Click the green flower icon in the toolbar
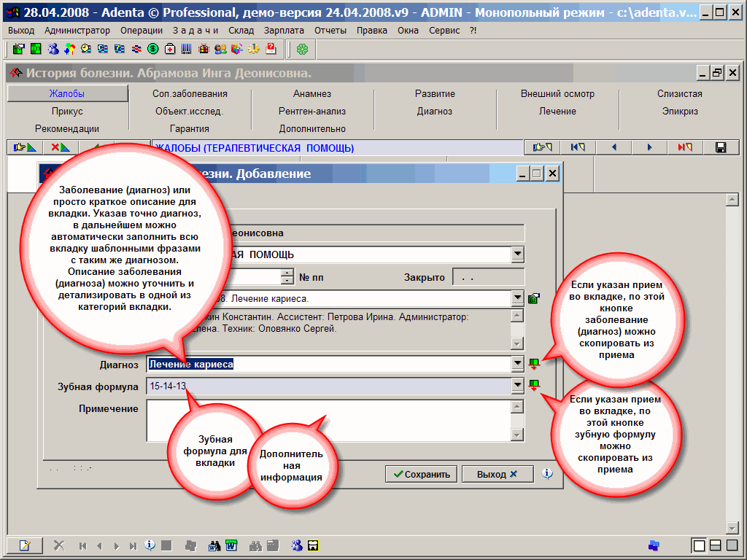The width and height of the screenshot is (747, 560). [301, 49]
